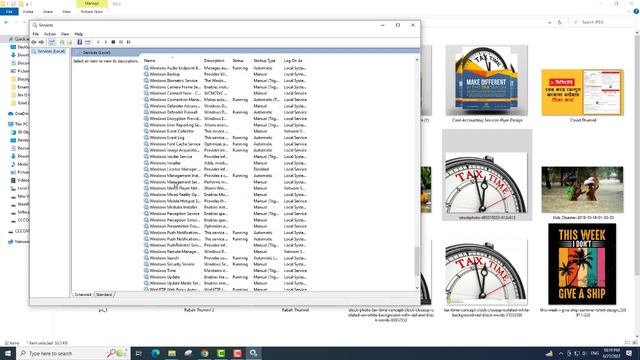This screenshot has width=640, height=360.
Task: Click the Stop Service square icon
Action: click(113, 42)
